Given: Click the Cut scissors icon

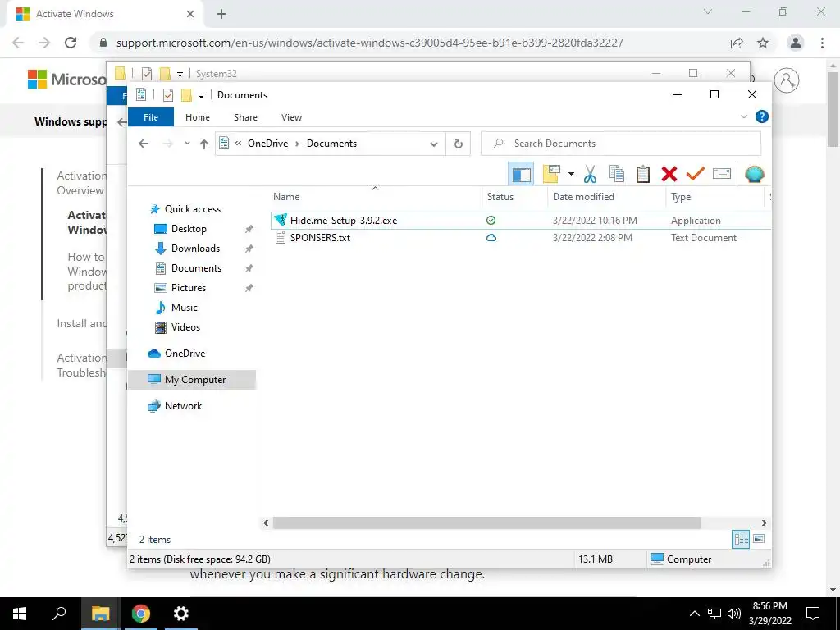Looking at the screenshot, I should (590, 174).
